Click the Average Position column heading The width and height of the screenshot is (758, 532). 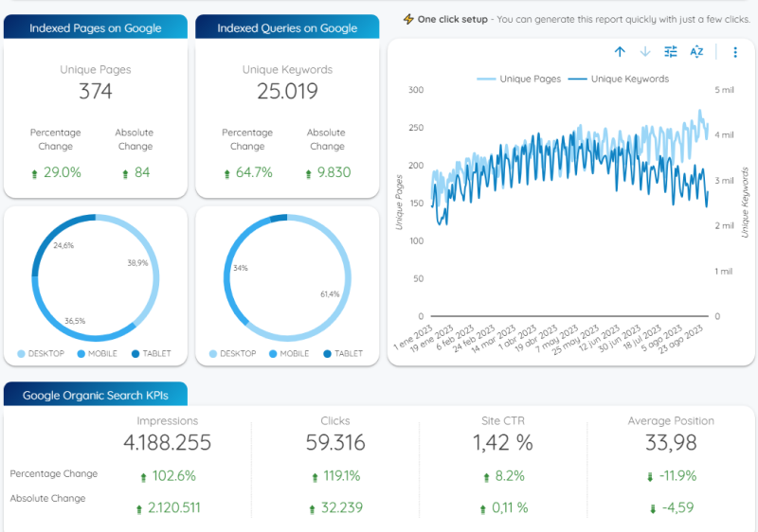click(671, 421)
